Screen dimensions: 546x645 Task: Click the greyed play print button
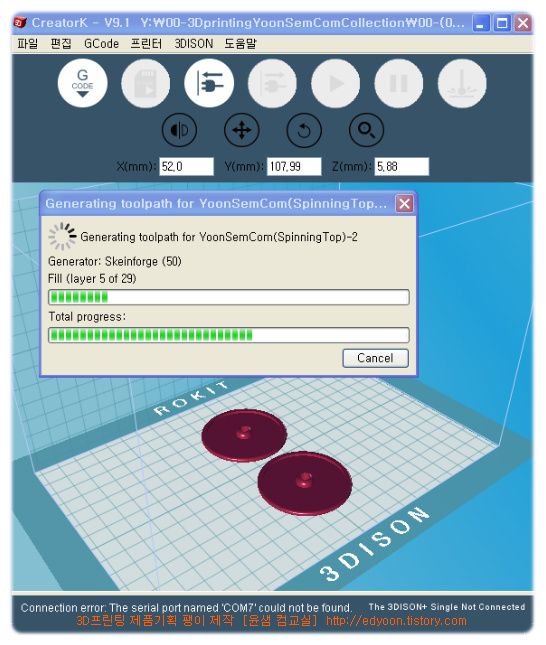[336, 83]
